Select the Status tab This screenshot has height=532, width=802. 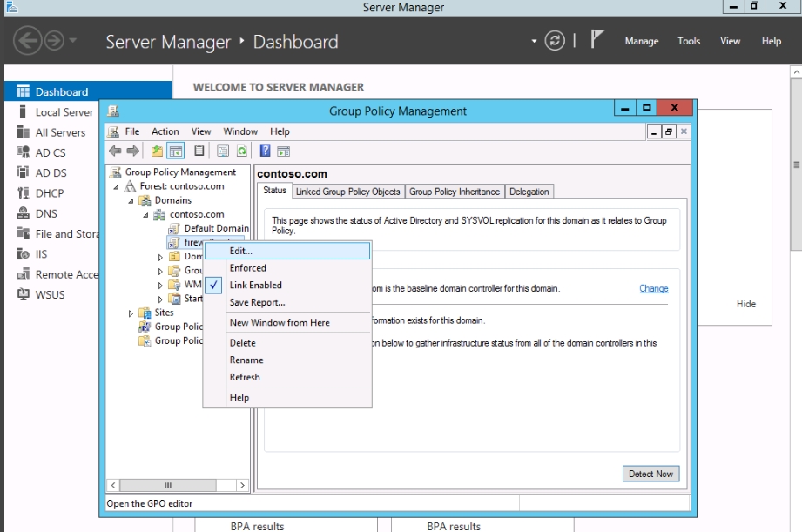(274, 191)
